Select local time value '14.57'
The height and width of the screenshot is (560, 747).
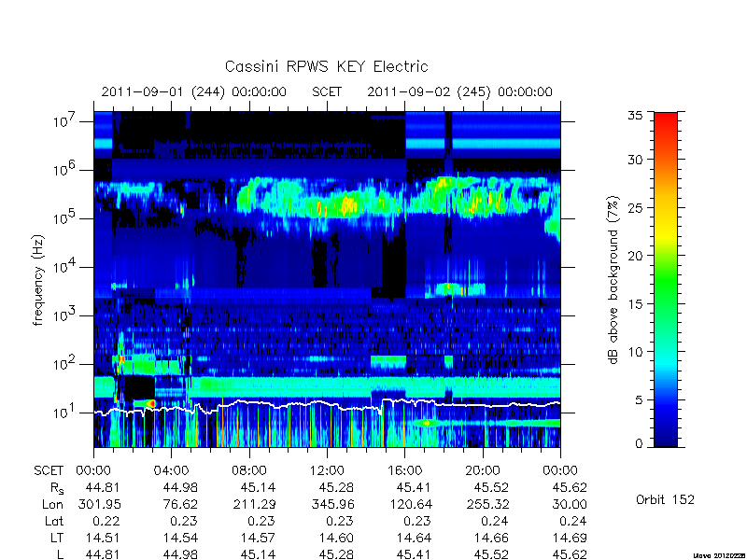258,538
